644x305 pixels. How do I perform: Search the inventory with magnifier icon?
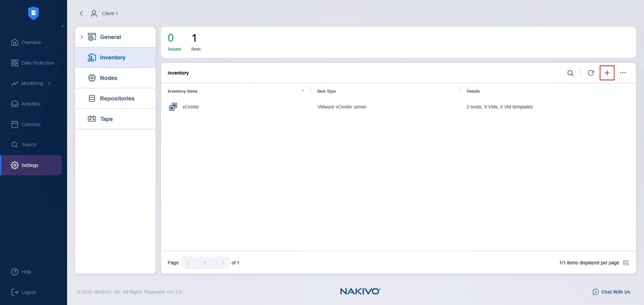[571, 73]
